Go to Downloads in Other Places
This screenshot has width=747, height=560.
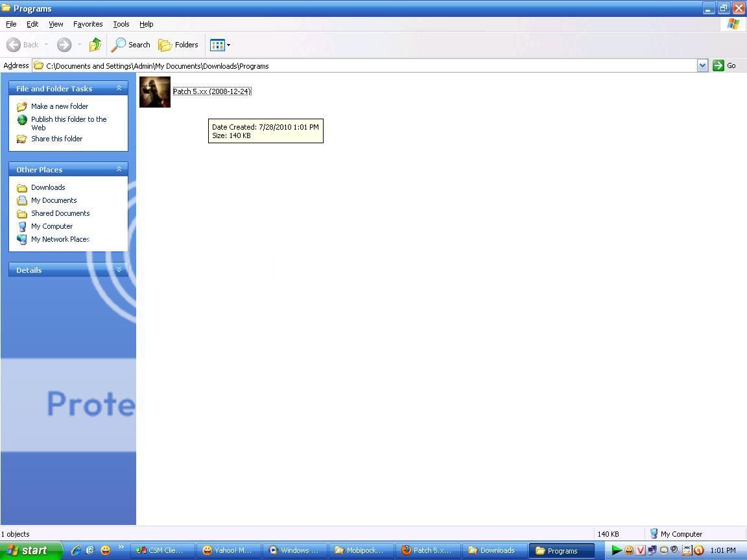coord(48,187)
